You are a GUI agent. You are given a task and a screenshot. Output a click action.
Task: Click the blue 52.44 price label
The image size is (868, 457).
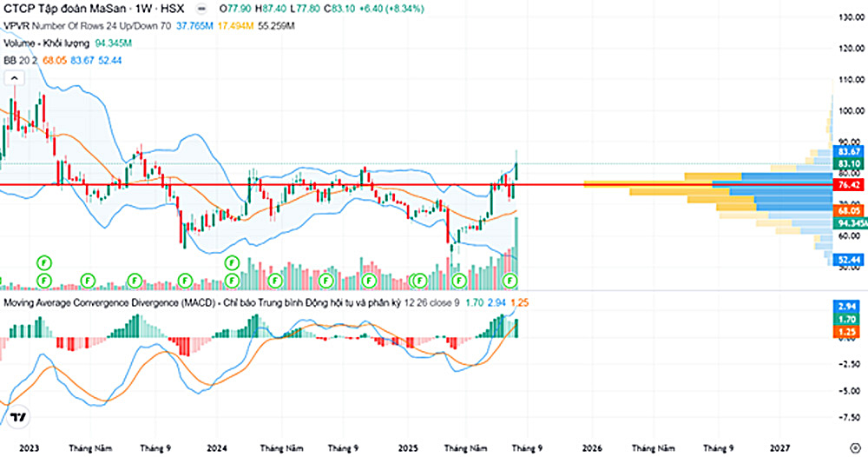click(849, 260)
